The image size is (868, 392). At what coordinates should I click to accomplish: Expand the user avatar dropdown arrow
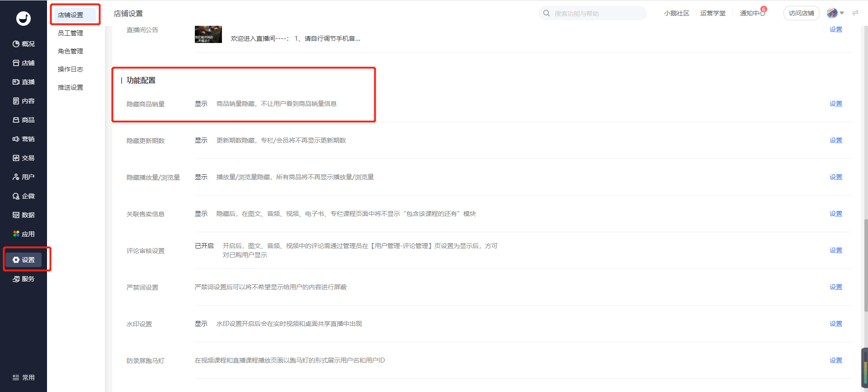[x=842, y=13]
